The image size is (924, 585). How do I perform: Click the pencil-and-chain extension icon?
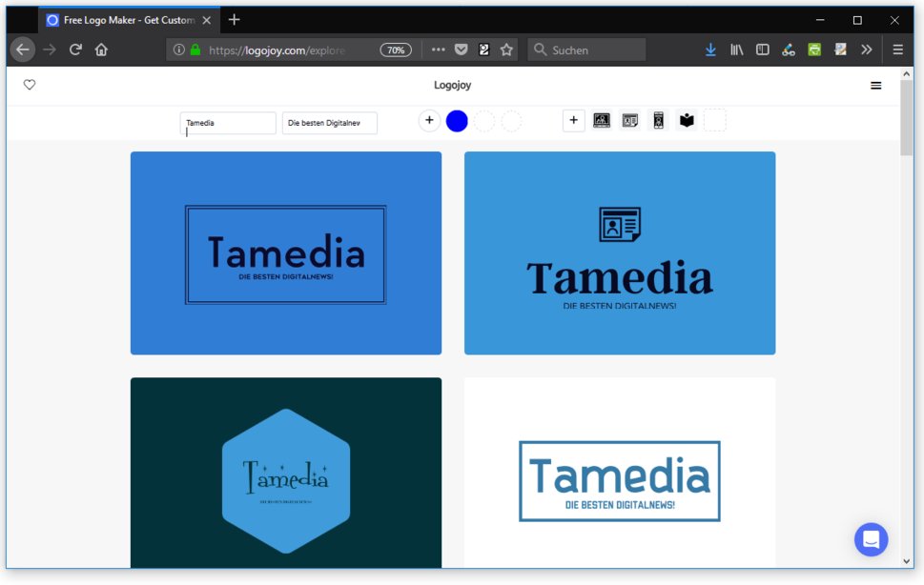789,50
